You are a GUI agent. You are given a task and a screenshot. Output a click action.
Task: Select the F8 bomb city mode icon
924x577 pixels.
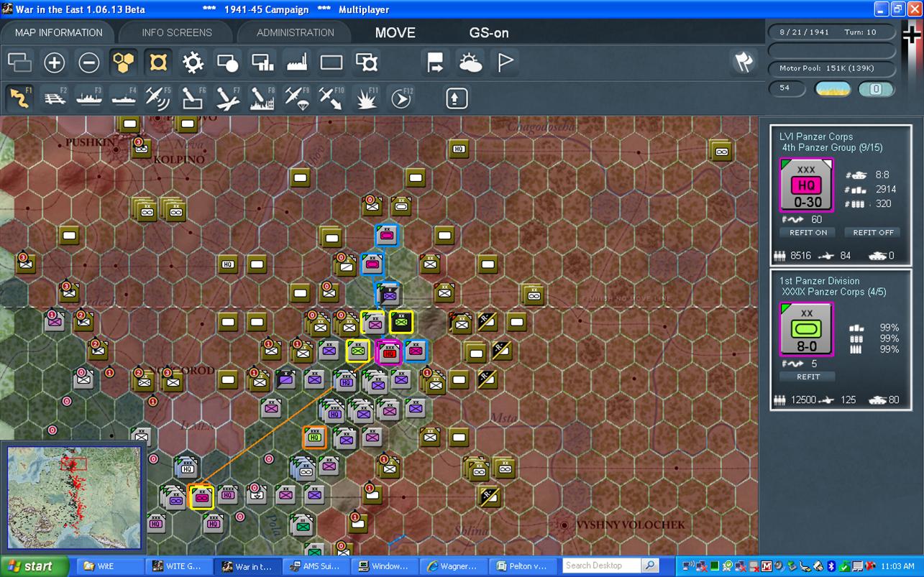click(x=262, y=98)
